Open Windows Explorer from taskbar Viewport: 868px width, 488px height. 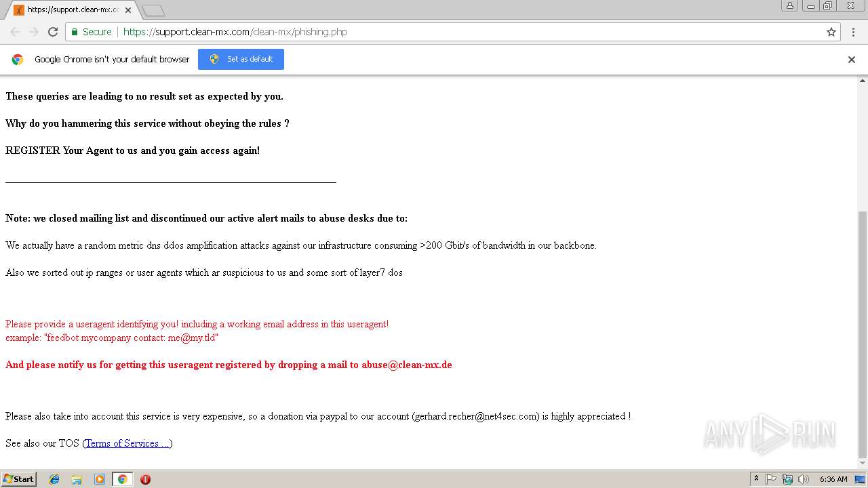click(77, 479)
